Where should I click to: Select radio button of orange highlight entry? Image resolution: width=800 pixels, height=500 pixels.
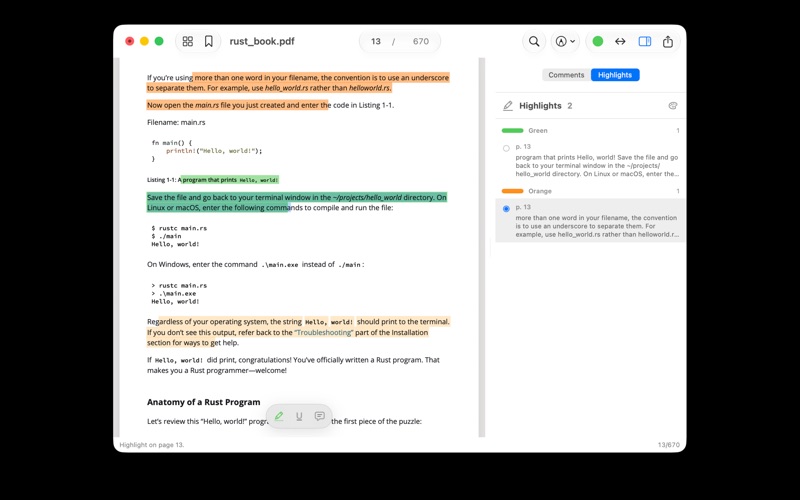coord(506,209)
